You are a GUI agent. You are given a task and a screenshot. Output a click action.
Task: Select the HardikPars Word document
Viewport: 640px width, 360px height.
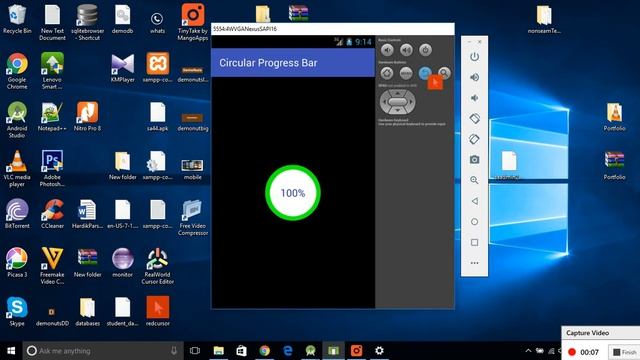(x=87, y=213)
